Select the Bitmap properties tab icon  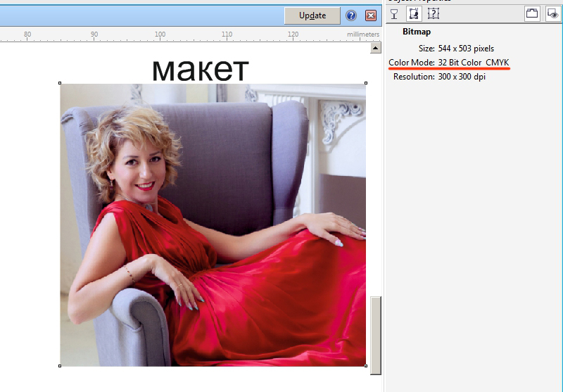click(414, 13)
